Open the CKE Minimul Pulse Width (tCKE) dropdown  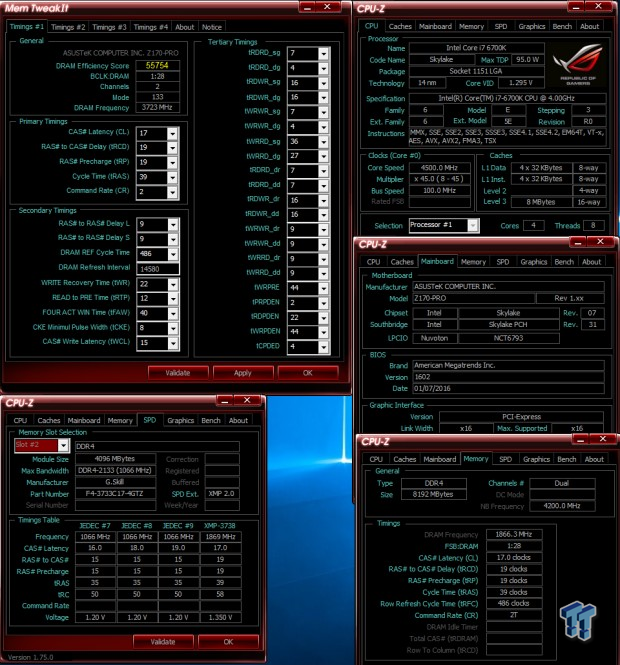tap(173, 329)
